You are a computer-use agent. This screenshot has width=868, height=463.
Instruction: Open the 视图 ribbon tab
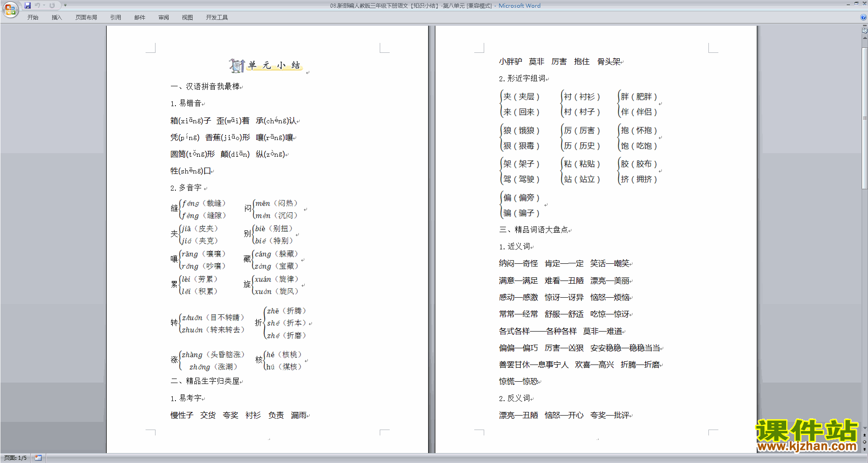click(187, 18)
